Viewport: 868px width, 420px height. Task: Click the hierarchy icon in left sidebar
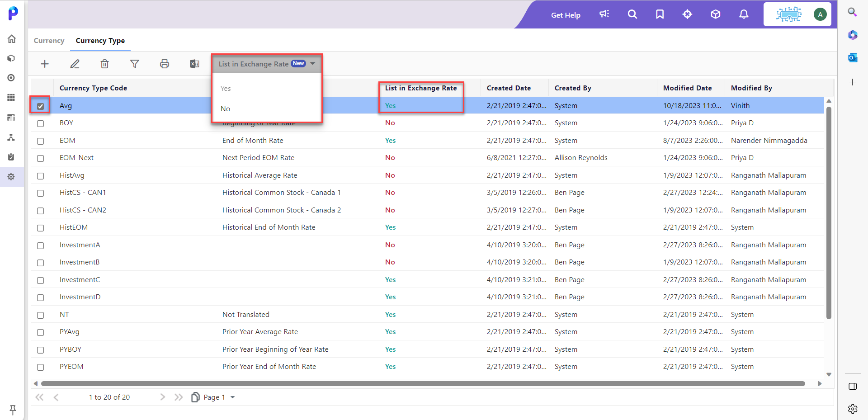pyautogui.click(x=11, y=137)
